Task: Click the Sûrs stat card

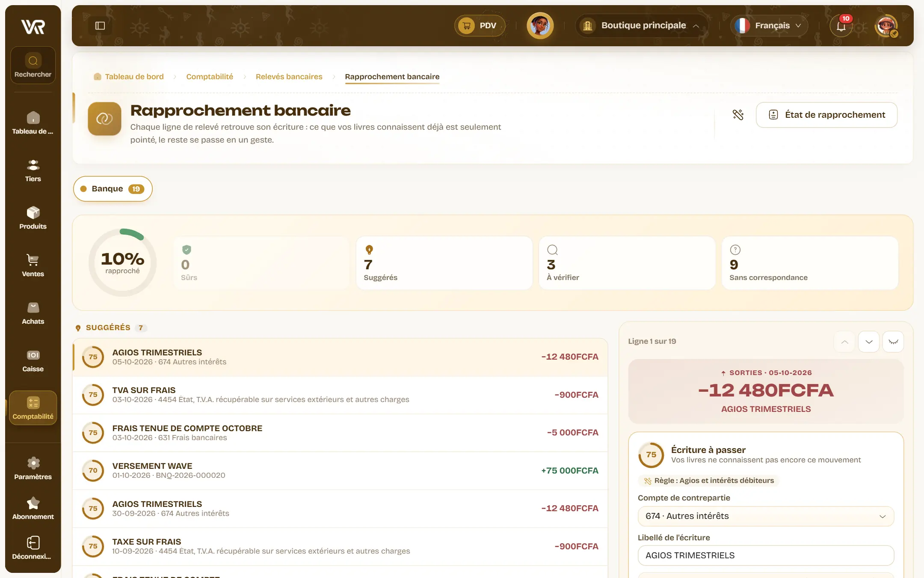Action: (x=261, y=263)
